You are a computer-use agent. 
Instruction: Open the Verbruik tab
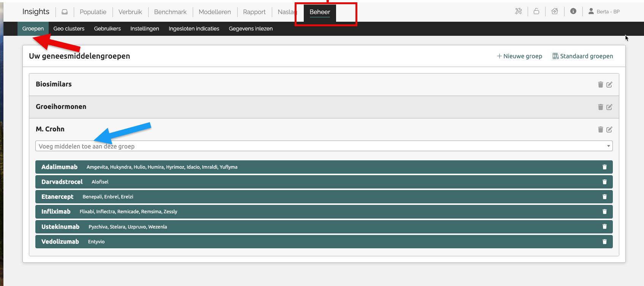[x=130, y=12]
